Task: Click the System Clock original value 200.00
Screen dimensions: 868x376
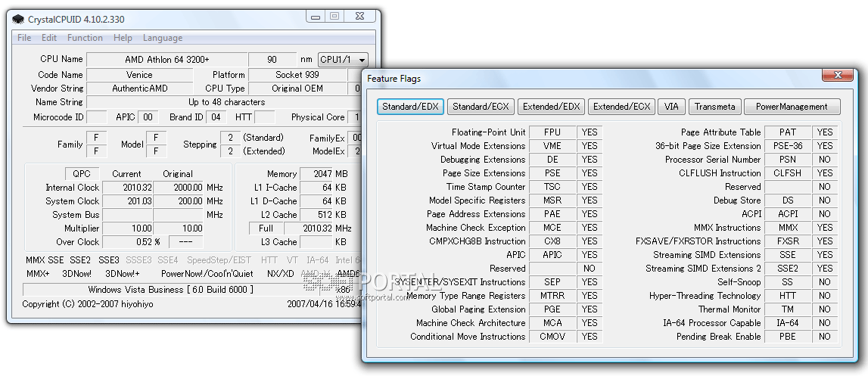Action: (179, 201)
